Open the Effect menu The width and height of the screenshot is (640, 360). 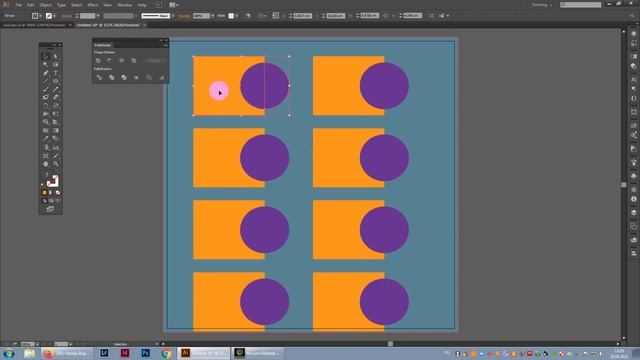93,5
